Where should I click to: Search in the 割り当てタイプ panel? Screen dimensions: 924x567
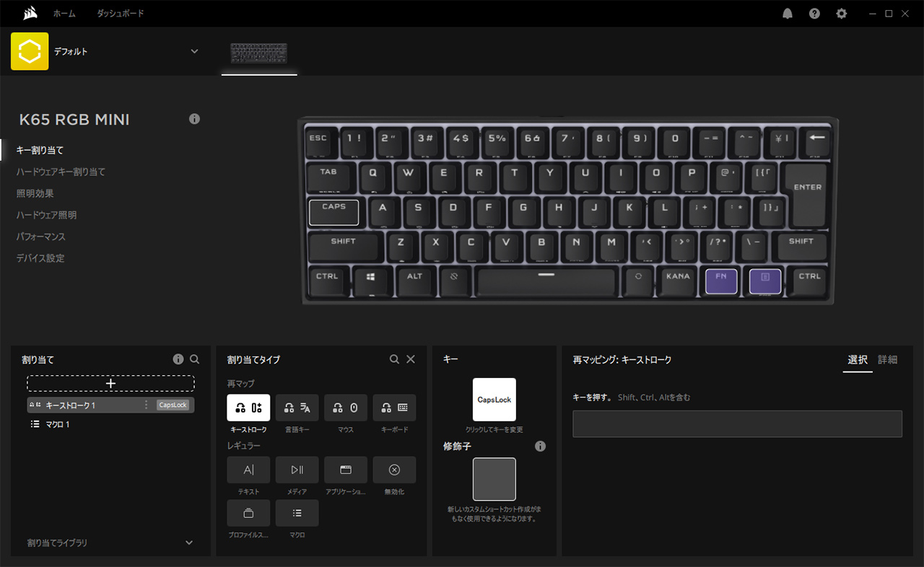pyautogui.click(x=394, y=359)
